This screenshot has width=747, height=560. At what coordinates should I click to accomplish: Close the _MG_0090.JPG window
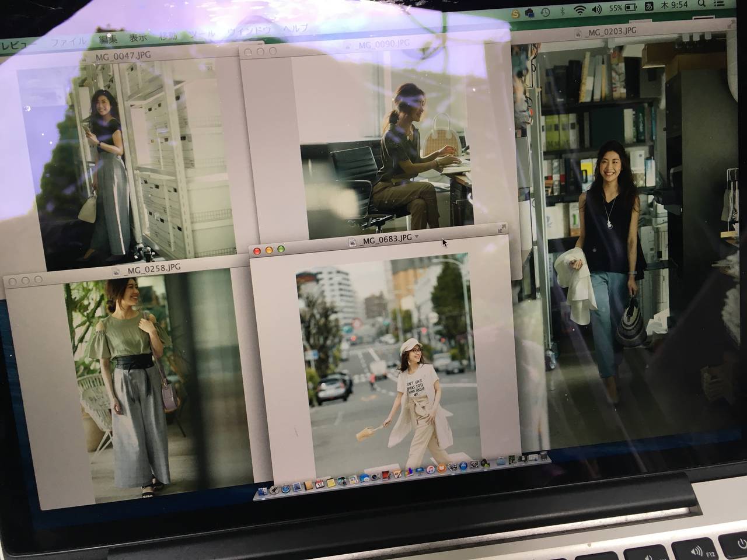click(x=248, y=51)
